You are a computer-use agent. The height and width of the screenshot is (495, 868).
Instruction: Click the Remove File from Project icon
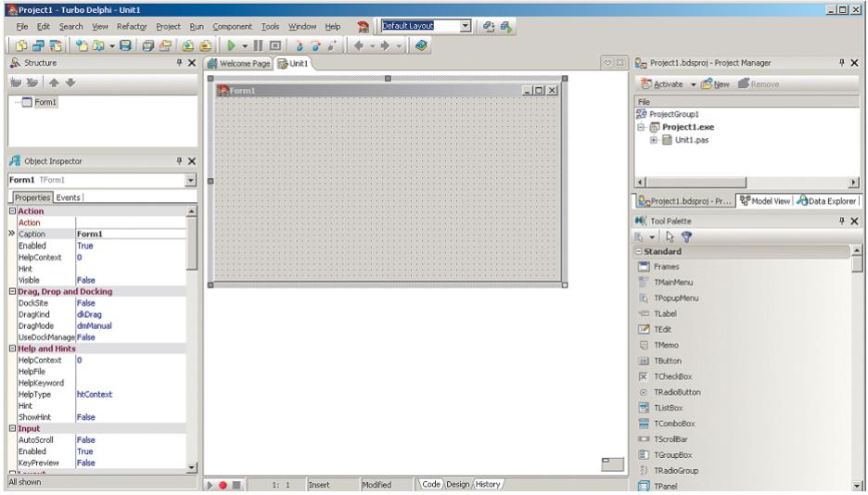tap(205, 46)
